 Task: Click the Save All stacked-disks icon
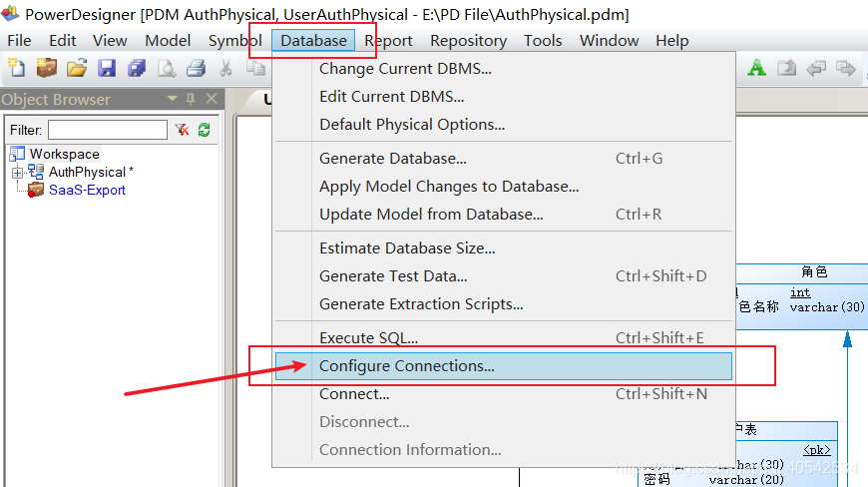(x=137, y=68)
